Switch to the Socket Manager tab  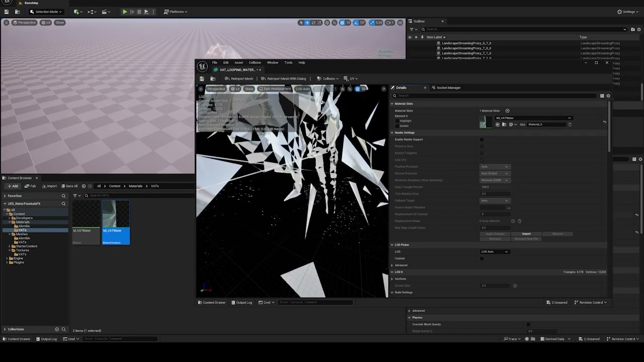click(x=446, y=87)
